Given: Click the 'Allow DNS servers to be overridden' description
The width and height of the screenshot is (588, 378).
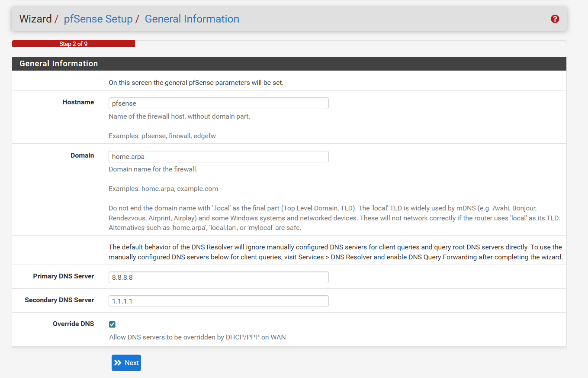Looking at the screenshot, I should [197, 337].
